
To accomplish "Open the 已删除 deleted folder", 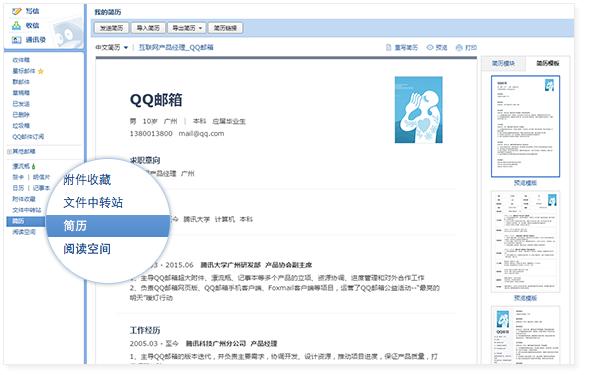I will [x=21, y=115].
